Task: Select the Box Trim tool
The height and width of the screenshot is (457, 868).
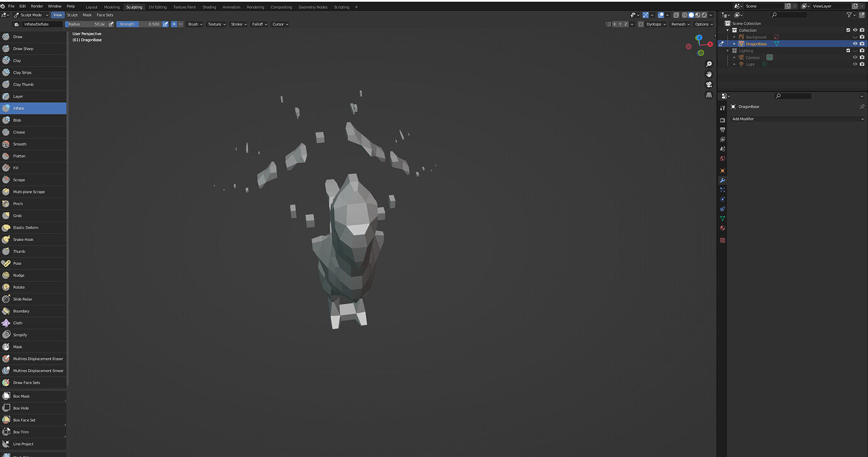Action: [x=33, y=432]
